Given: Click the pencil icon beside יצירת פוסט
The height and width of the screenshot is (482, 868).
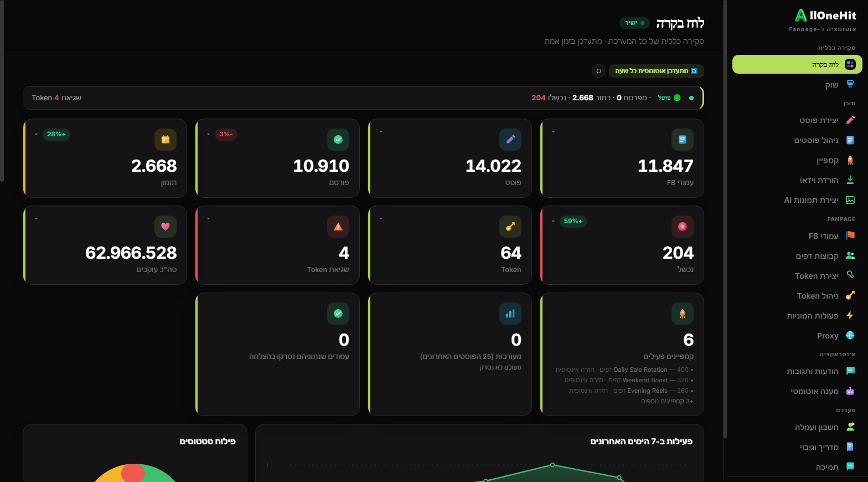Looking at the screenshot, I should [850, 120].
